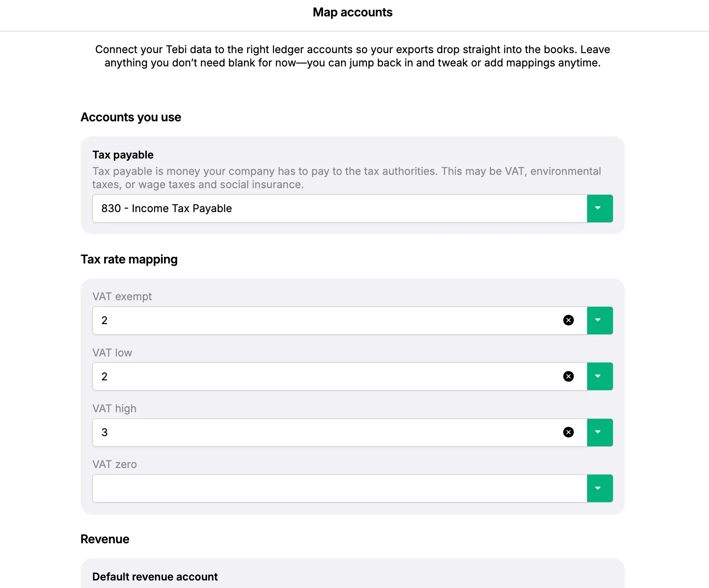The height and width of the screenshot is (588, 709).
Task: Open the Tax payable account dropdown arrow
Action: [x=600, y=209]
